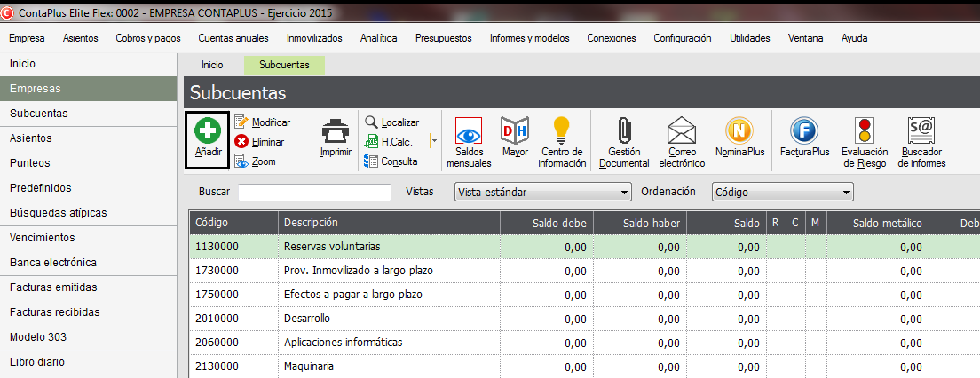Open Búsquedas atípicas in the sidebar
Screen dimensions: 980x378
[x=88, y=213]
